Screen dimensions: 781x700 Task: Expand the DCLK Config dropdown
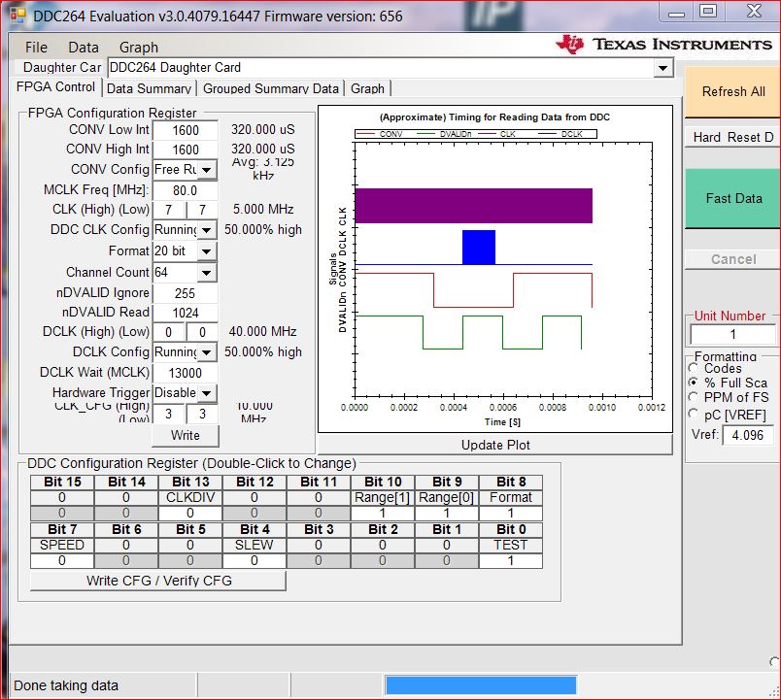point(206,352)
